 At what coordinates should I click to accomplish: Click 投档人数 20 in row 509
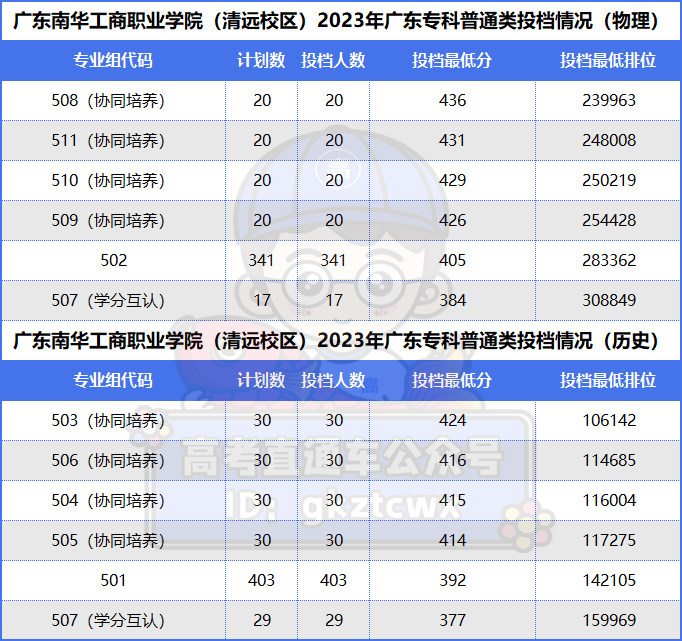tap(334, 220)
